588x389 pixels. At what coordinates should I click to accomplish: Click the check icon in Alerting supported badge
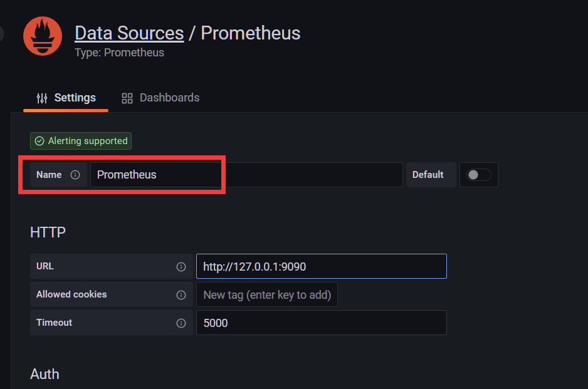coord(39,141)
